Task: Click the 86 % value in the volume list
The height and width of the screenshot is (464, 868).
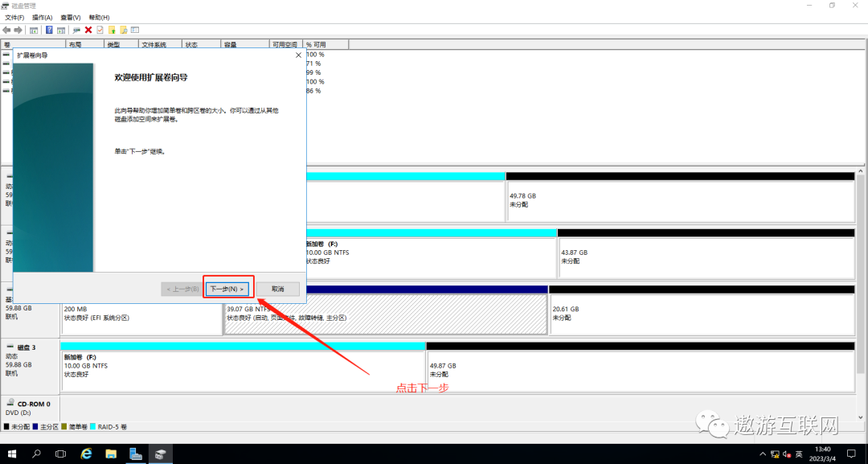Action: (x=314, y=91)
